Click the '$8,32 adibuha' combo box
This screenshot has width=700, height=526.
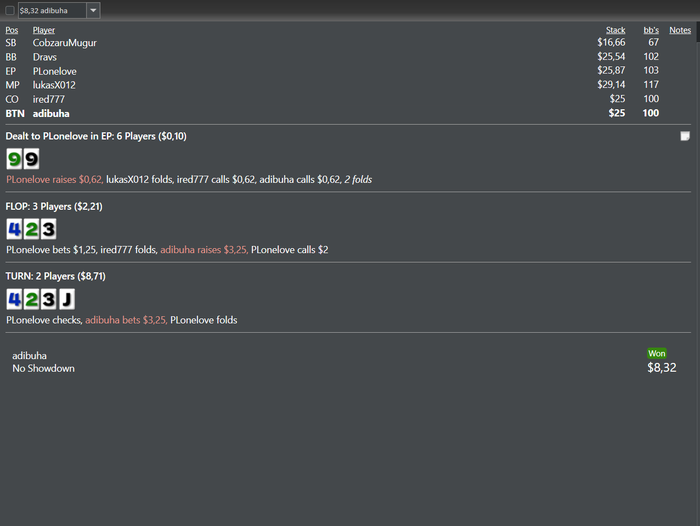click(51, 10)
